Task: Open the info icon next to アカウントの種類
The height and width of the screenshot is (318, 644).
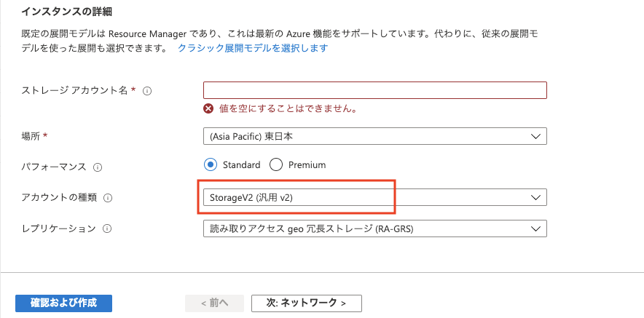Action: coord(108,198)
